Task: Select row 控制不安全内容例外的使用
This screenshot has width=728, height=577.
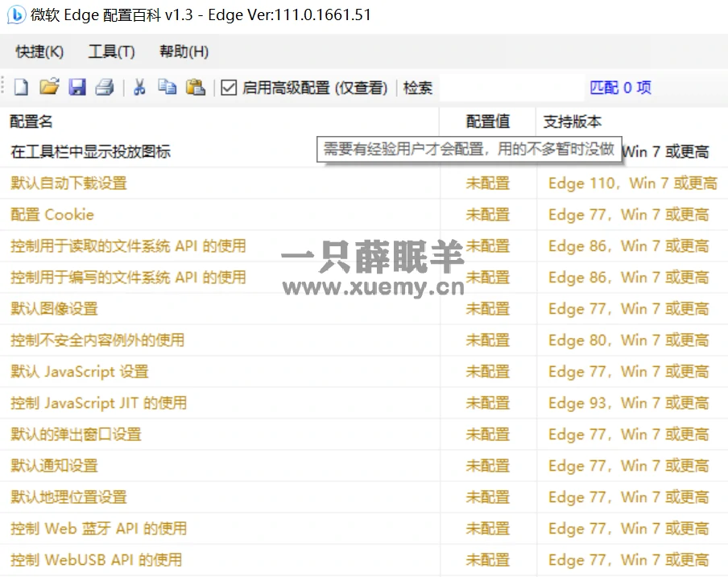Action: (364, 340)
